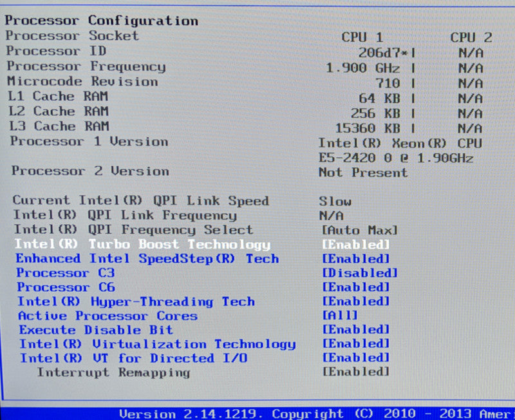Select the Processor C3 setting
515x420 pixels.
[66, 272]
